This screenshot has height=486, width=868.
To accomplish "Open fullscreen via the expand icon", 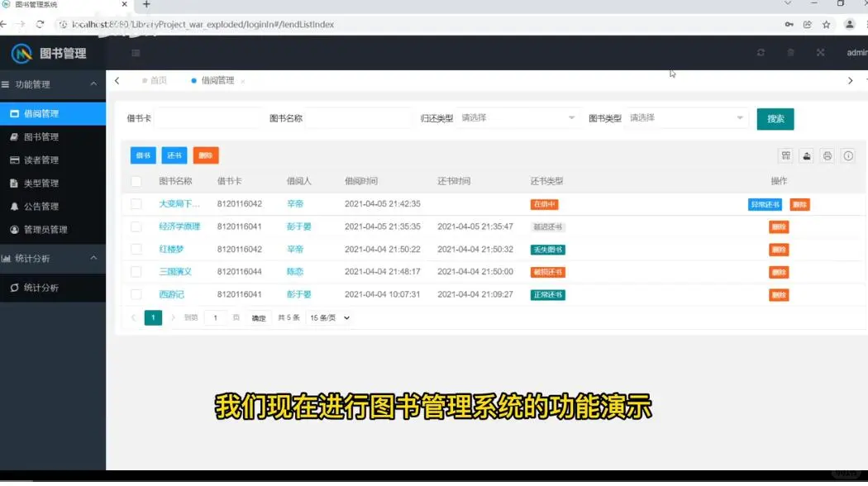I will [821, 52].
